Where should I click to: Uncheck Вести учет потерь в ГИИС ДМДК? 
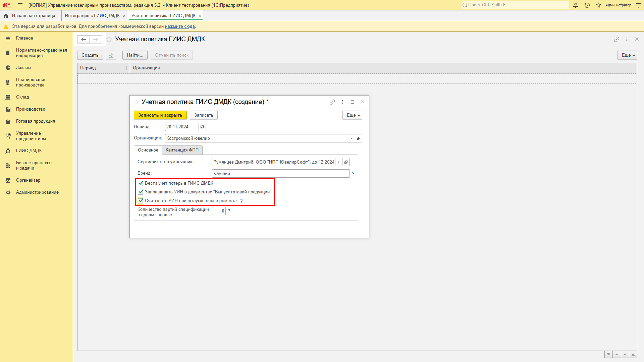[x=141, y=183]
